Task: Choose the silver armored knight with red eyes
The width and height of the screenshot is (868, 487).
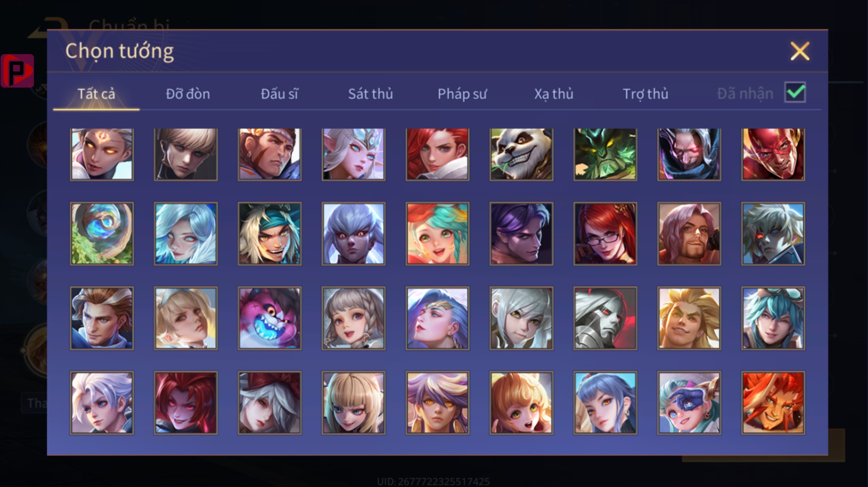Action: click(x=605, y=318)
